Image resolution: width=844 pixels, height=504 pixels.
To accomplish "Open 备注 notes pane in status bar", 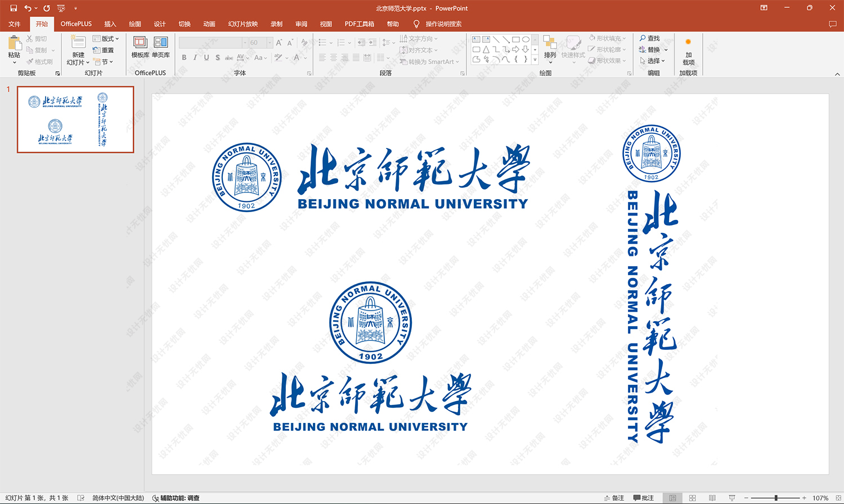I will 614,498.
